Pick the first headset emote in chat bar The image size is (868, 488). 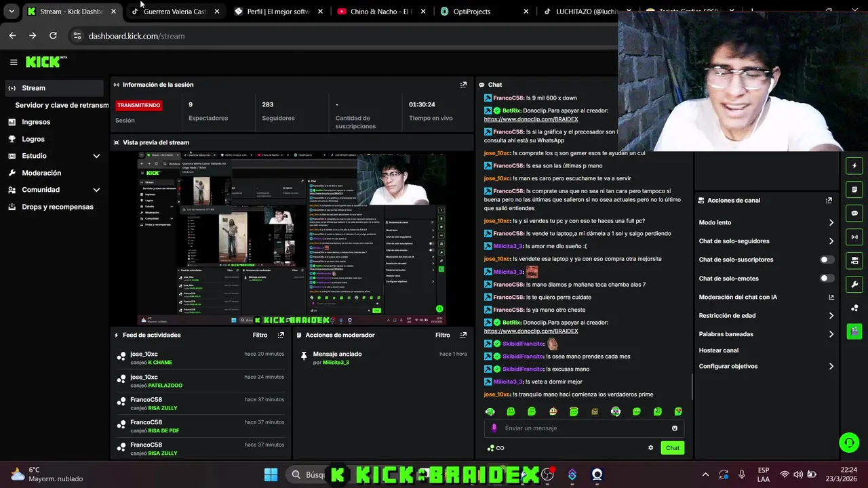coord(490,411)
